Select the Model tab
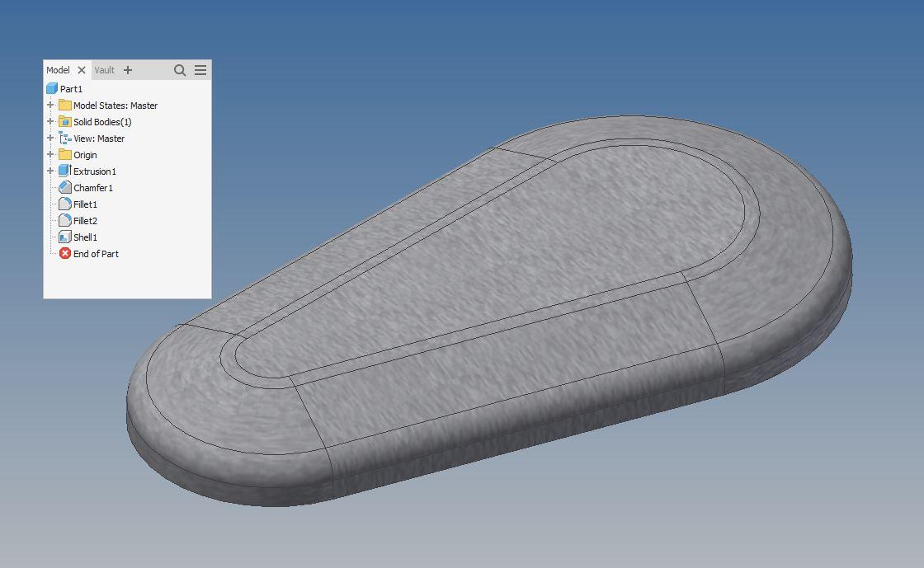 point(58,70)
